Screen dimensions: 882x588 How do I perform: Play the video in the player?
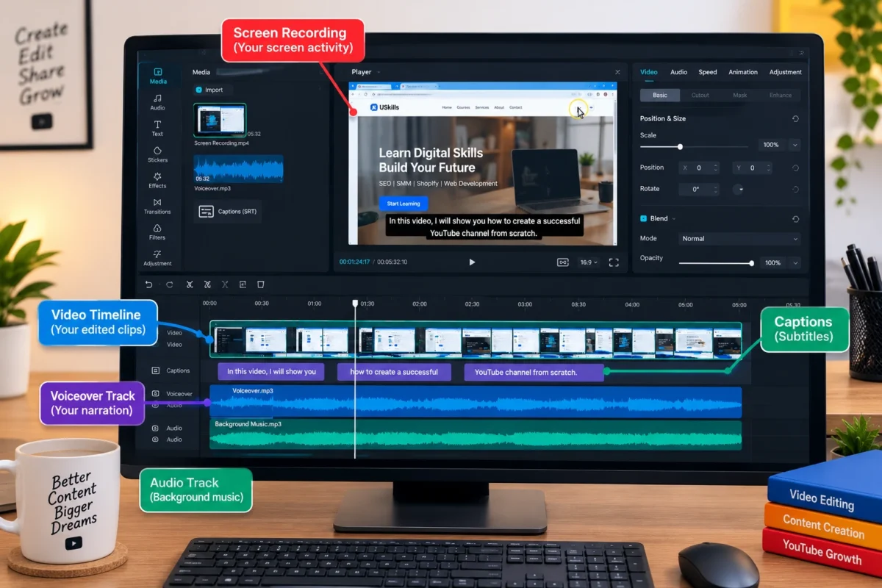[472, 262]
